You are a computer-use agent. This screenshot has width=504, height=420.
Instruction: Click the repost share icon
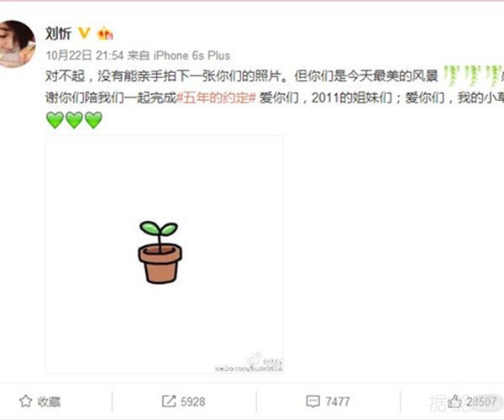point(169,402)
